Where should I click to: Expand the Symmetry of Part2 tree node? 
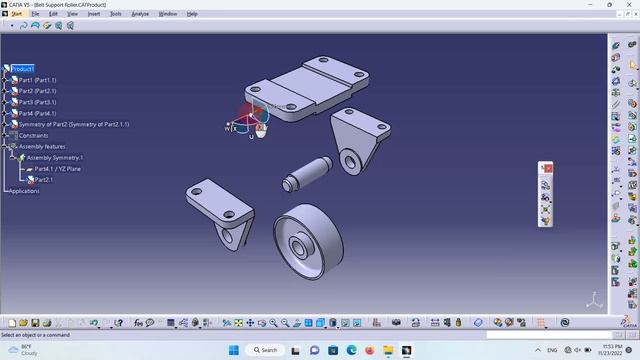(x=4, y=124)
